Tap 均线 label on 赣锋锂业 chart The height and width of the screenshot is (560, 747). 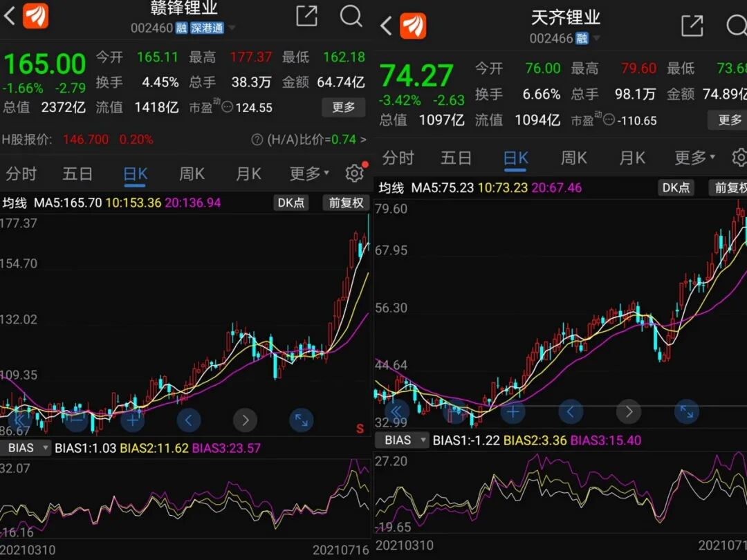coord(15,203)
